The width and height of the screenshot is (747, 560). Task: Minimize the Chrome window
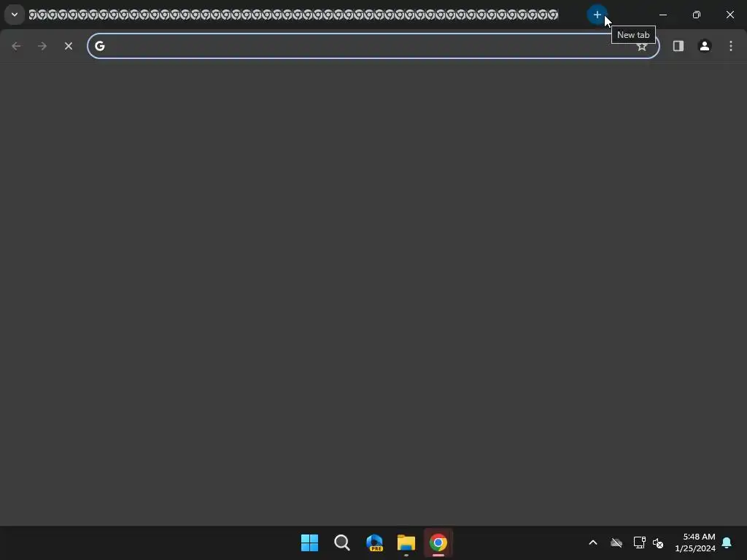(x=662, y=15)
